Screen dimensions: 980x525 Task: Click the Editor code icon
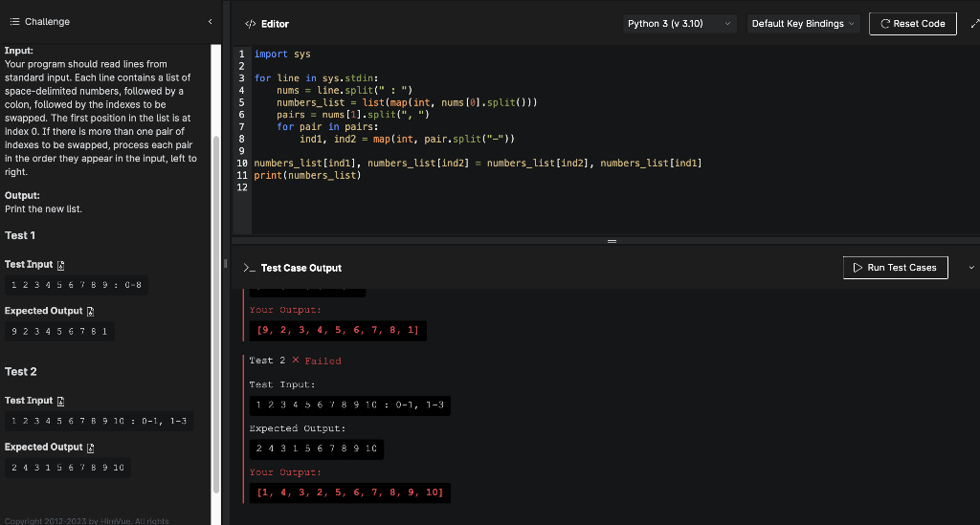251,24
